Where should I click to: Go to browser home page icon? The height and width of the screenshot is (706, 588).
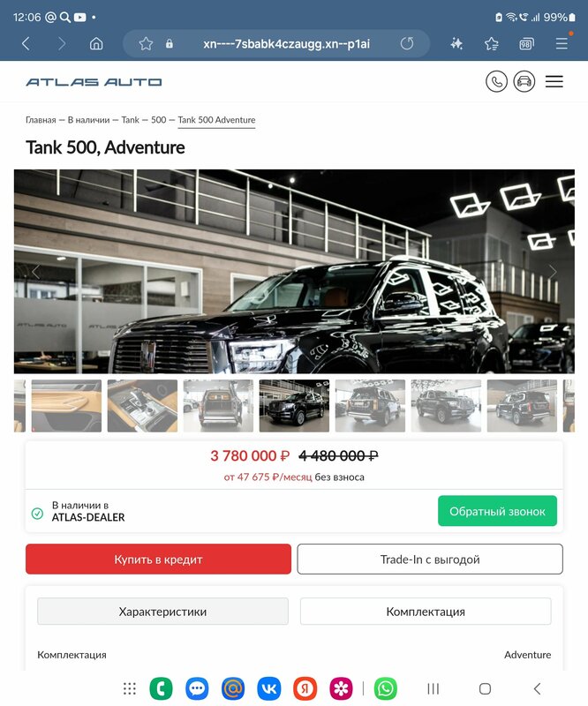tap(96, 43)
